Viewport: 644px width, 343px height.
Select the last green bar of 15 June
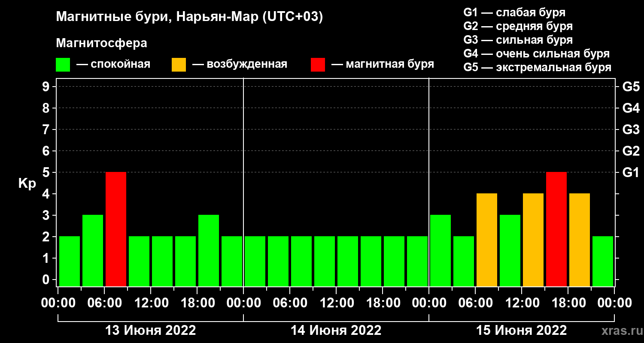[x=603, y=261]
